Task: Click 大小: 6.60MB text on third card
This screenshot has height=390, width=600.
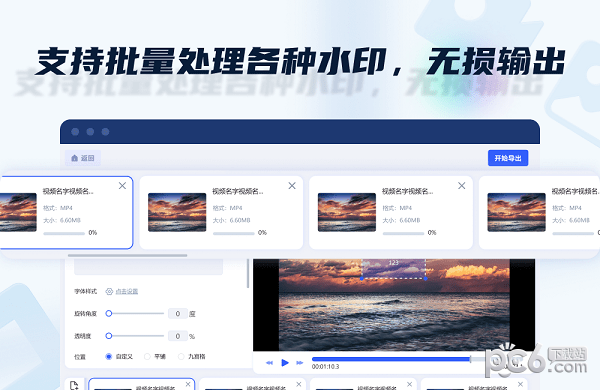Action: point(401,220)
